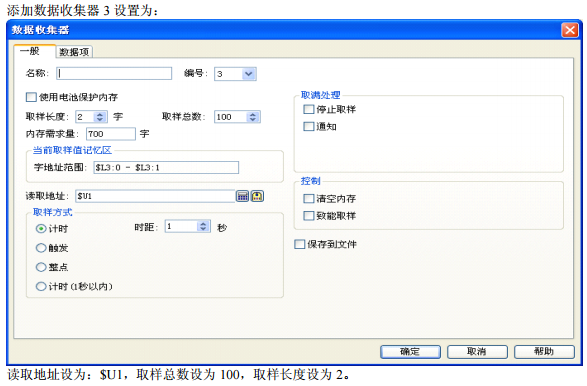
Task: Close the 数据收集器 dialog with red X
Action: [x=570, y=30]
